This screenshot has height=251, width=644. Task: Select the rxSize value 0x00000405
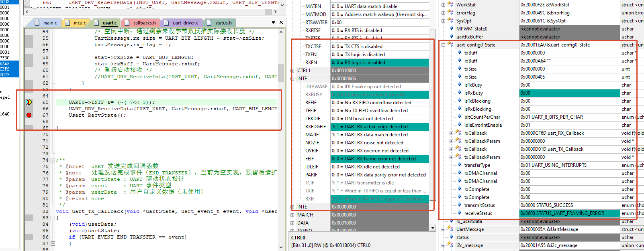pos(569,77)
